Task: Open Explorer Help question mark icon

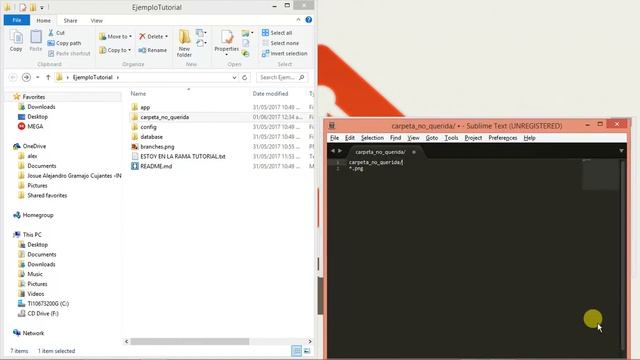Action: click(309, 20)
